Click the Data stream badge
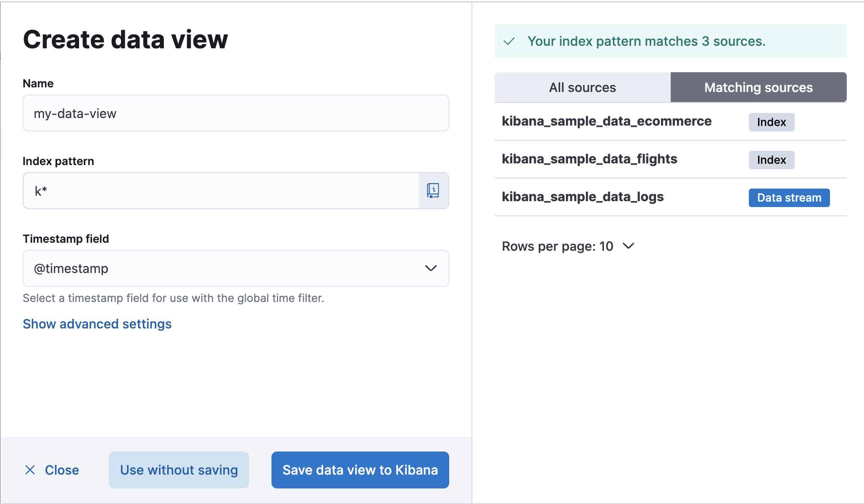The width and height of the screenshot is (864, 504). [789, 197]
